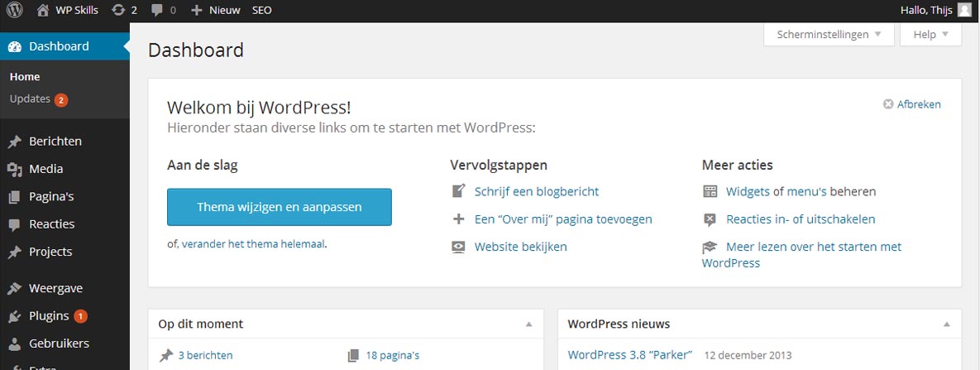The height and width of the screenshot is (370, 980).
Task: Open the Home submenu item
Action: (25, 77)
